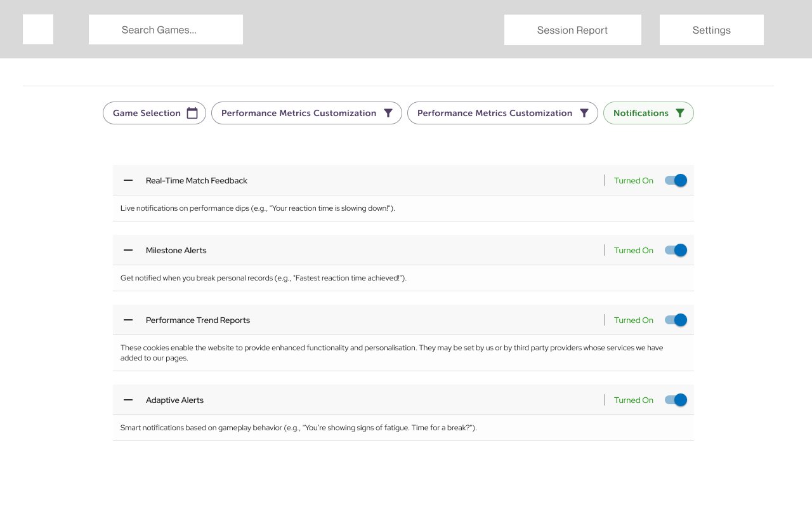This screenshot has height=528, width=812.
Task: Click the 'Live notifications on performance dips' description
Action: click(x=258, y=208)
